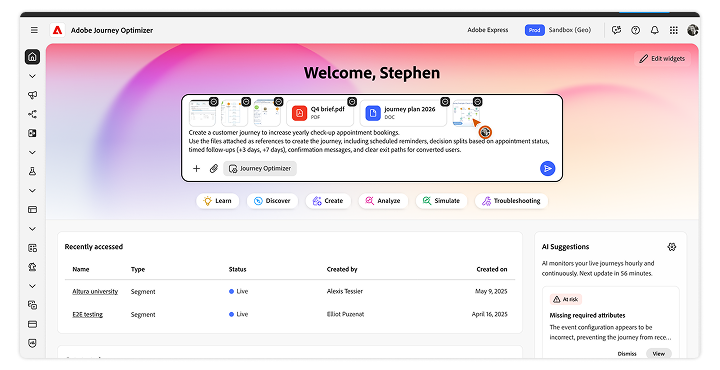720x370 pixels.
Task: Open the stamp-shaped sidebar icon
Action: click(32, 267)
